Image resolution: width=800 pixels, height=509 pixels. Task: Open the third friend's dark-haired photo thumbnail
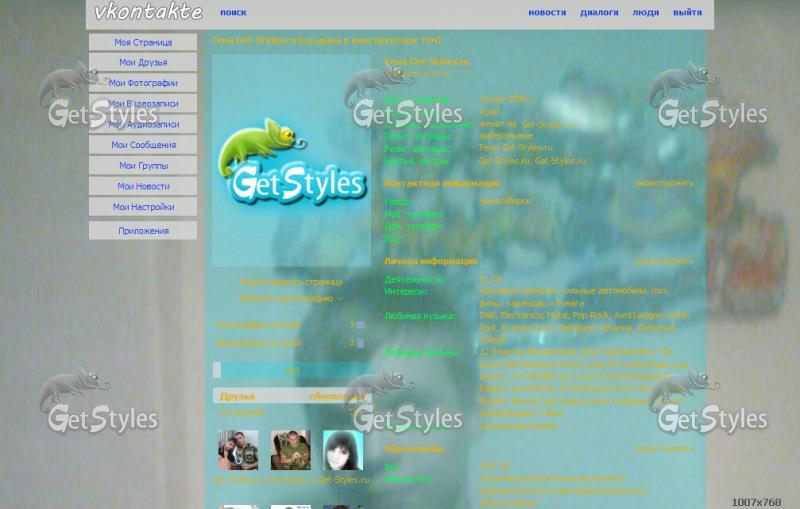(342, 450)
